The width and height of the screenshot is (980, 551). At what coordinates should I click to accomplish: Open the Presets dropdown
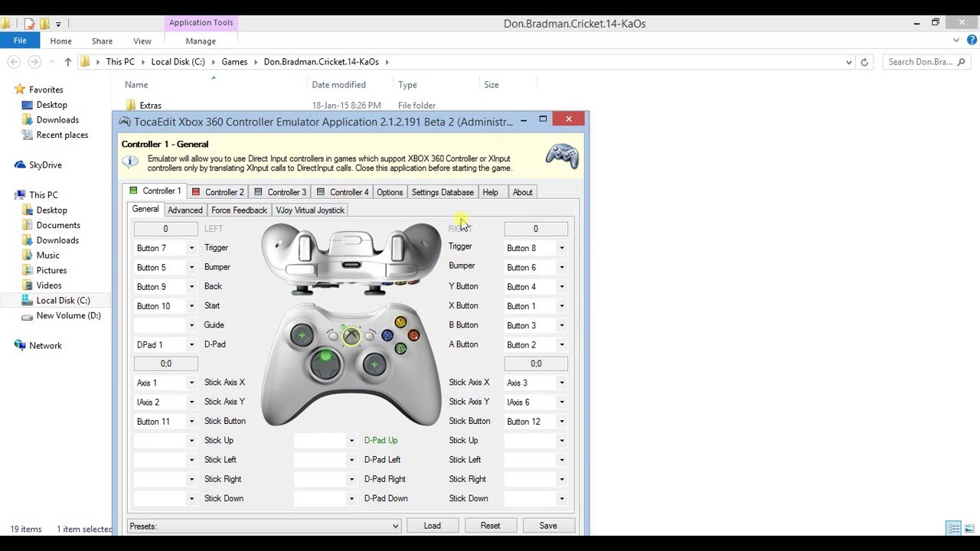click(x=395, y=527)
